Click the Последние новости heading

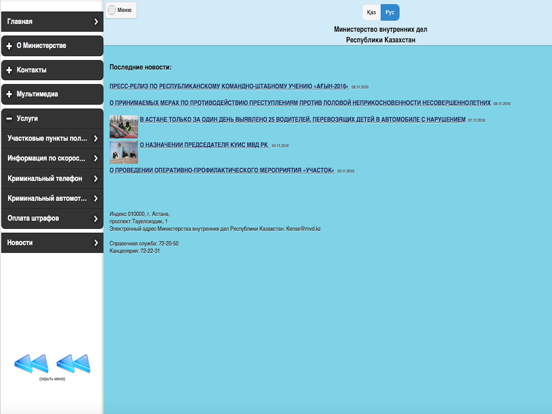pyautogui.click(x=140, y=67)
